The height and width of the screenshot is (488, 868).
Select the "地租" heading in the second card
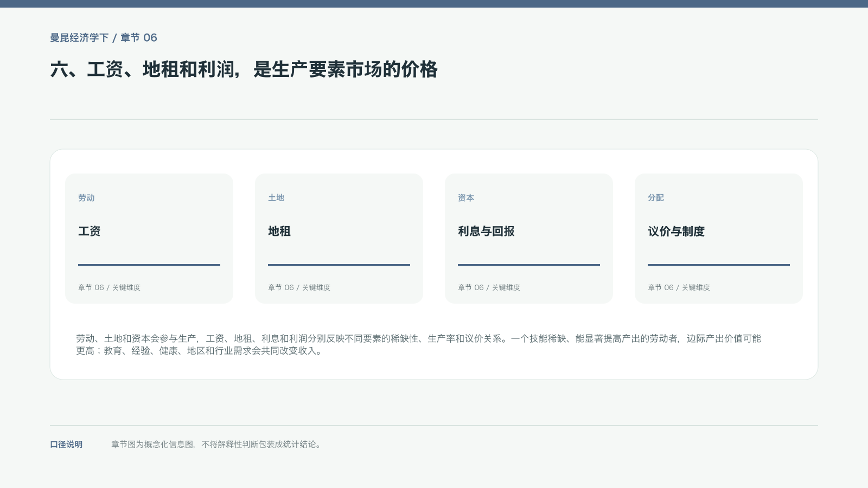pos(279,232)
